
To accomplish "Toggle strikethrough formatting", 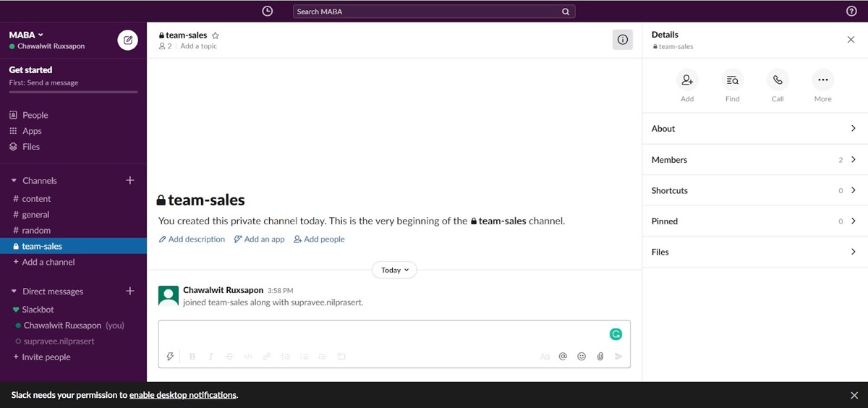I will coord(229,357).
